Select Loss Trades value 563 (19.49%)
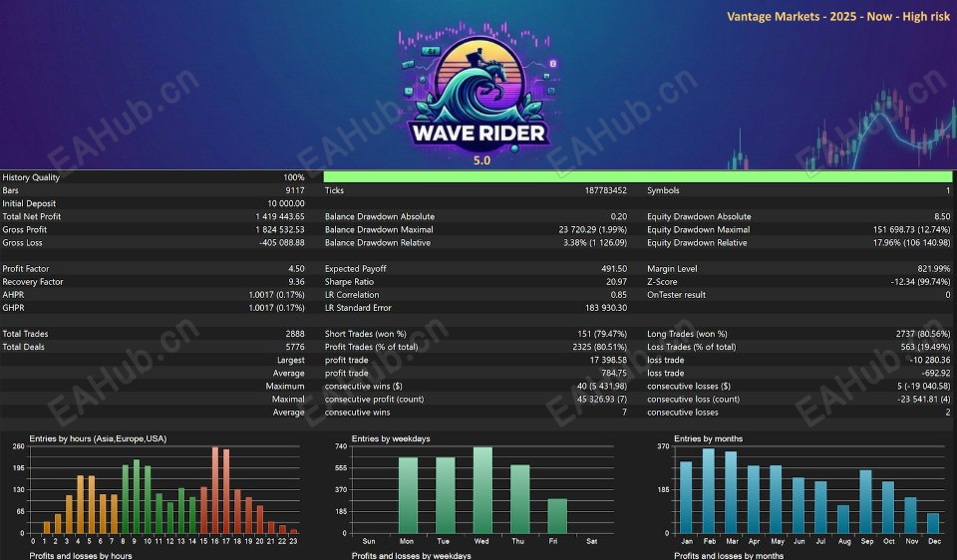 pos(925,347)
